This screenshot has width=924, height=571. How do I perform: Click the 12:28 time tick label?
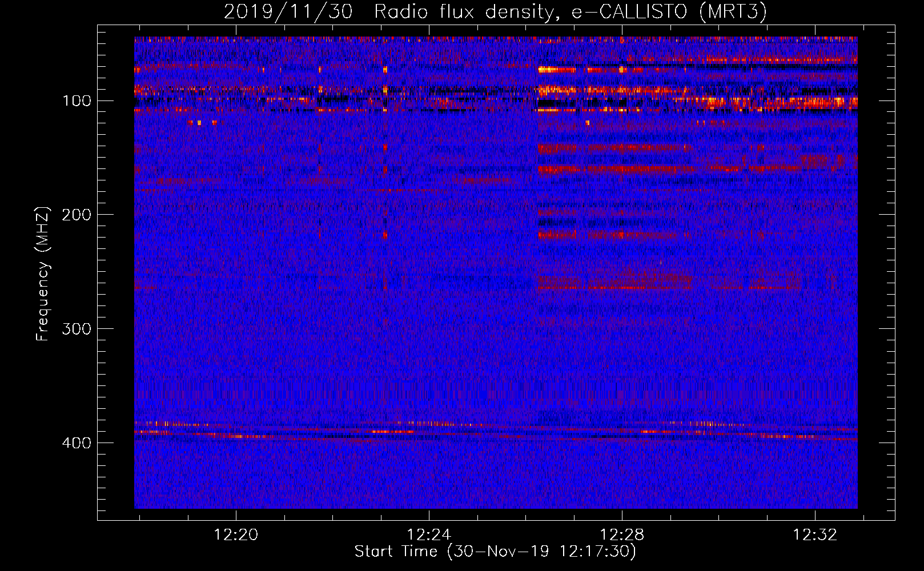(x=622, y=535)
